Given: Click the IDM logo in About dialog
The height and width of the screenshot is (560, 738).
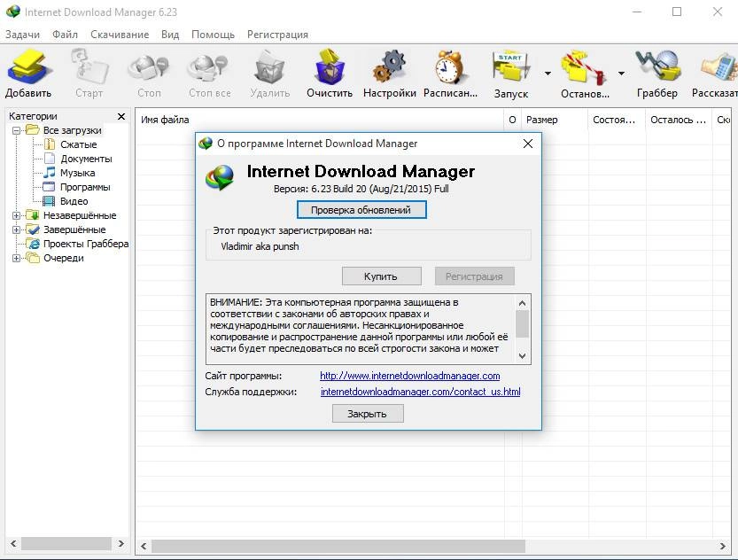Looking at the screenshot, I should pyautogui.click(x=220, y=178).
